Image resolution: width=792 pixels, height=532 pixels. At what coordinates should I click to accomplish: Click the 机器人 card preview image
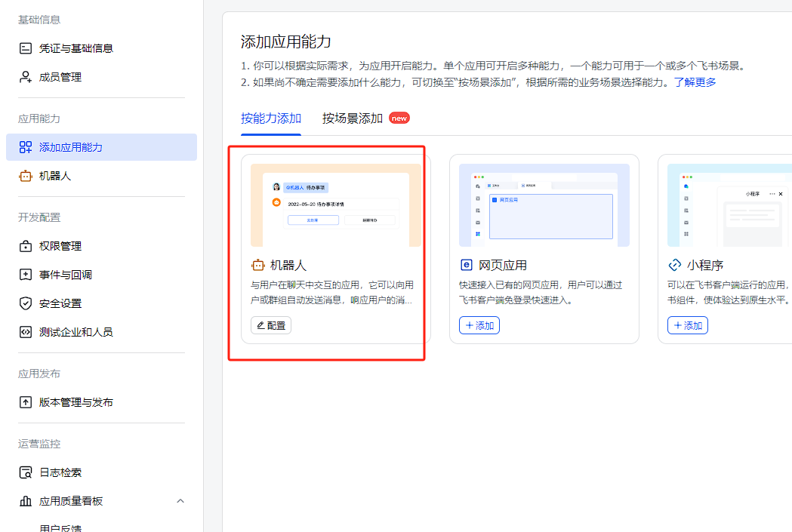[336, 205]
